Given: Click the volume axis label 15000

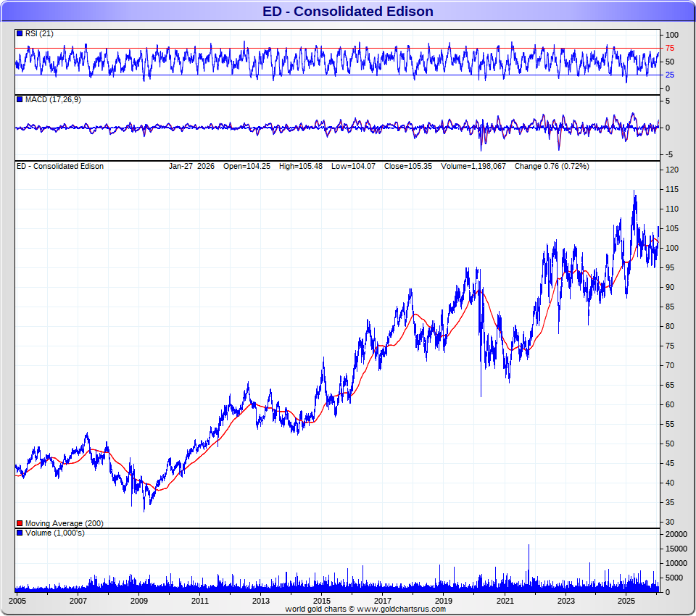Looking at the screenshot, I should 676,549.
